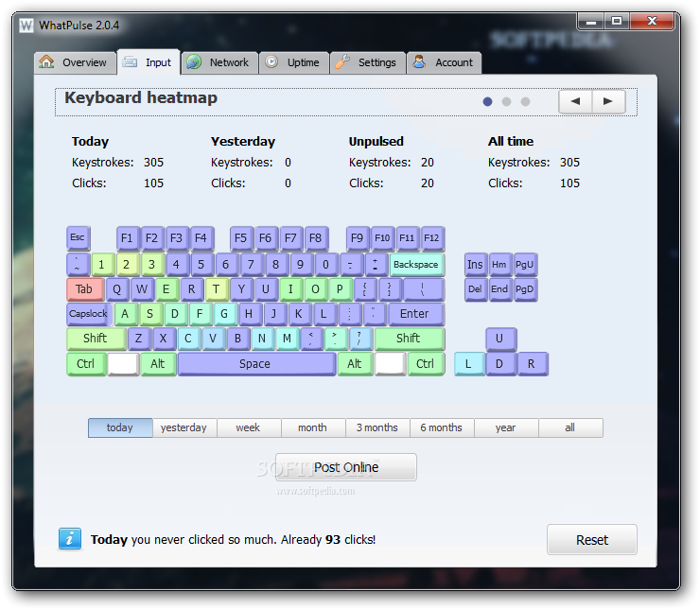Click the Q key on heatmap

[118, 289]
